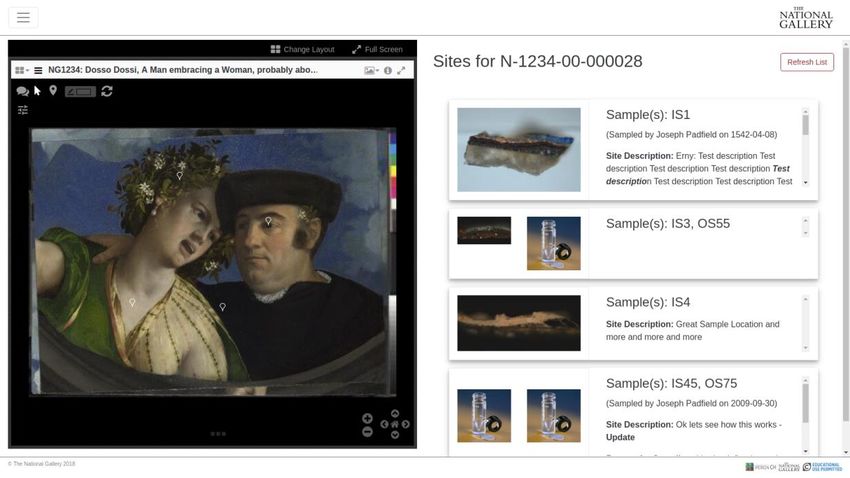Expand the NG1234 window to fullscreen
This screenshot has height=478, width=850.
[401, 70]
